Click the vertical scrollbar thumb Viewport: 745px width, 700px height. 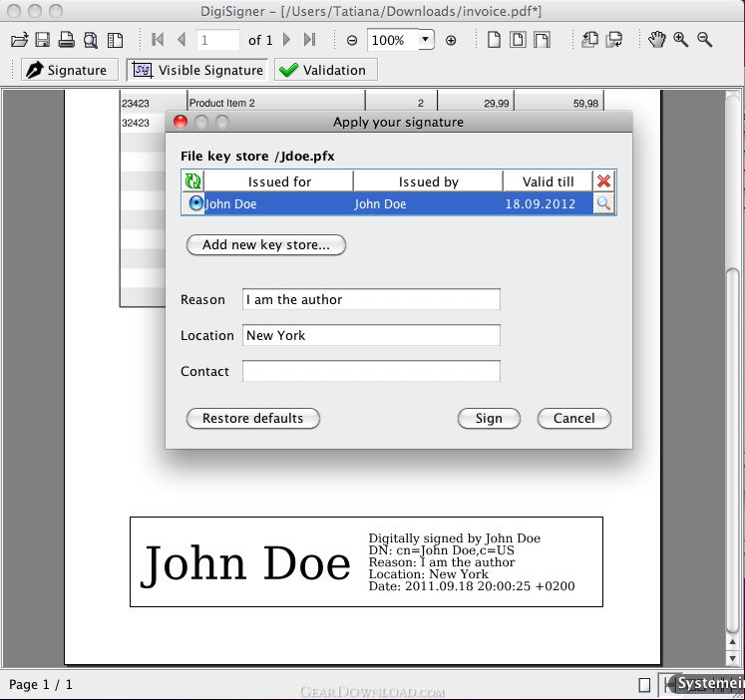(732, 451)
